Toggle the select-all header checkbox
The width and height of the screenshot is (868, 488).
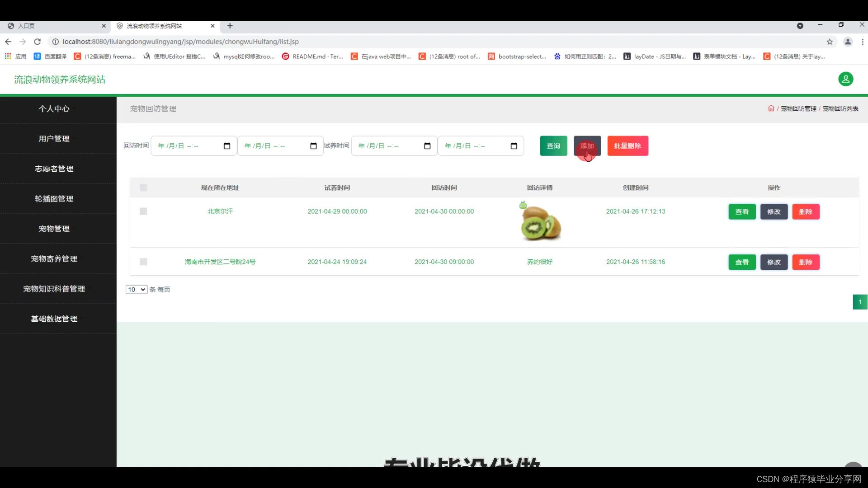(143, 188)
